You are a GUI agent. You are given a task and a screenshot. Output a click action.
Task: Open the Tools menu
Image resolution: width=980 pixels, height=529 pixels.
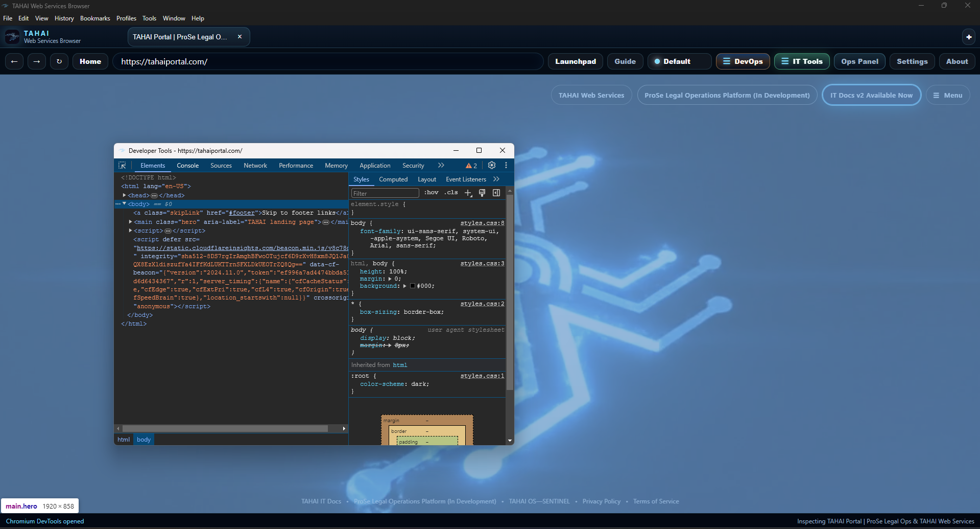(149, 18)
